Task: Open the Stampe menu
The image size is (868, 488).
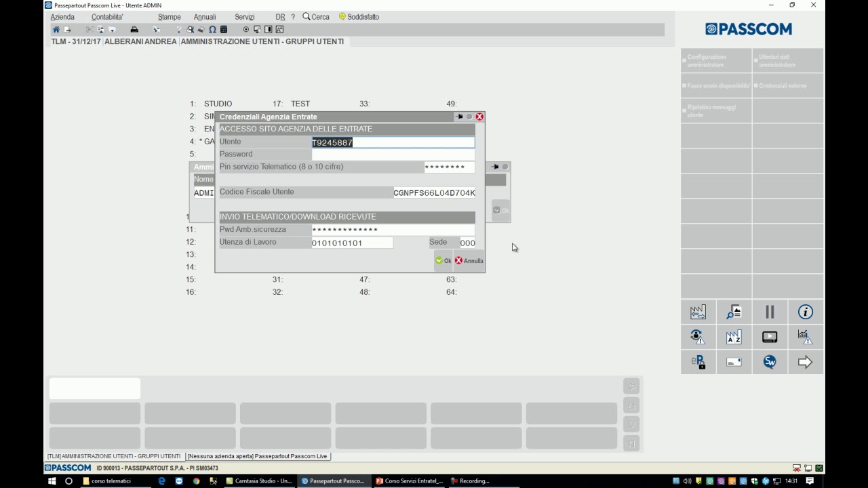Action: (170, 17)
